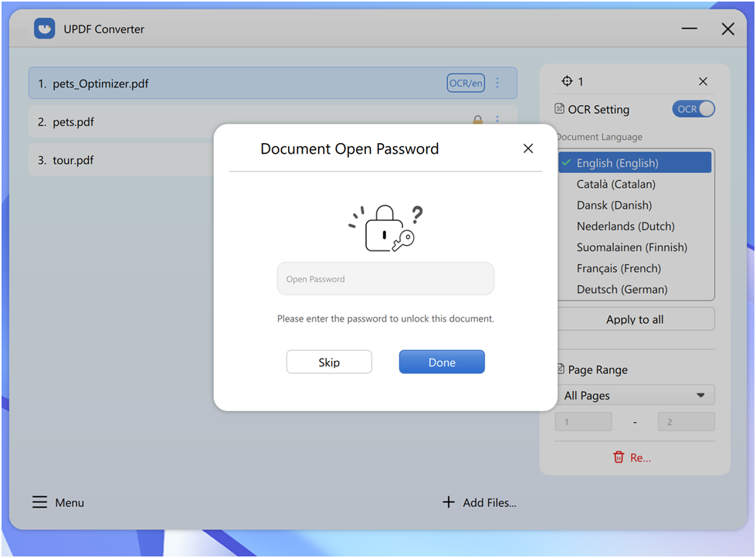Click the Apply to all button
The height and width of the screenshot is (558, 756).
[x=635, y=319]
